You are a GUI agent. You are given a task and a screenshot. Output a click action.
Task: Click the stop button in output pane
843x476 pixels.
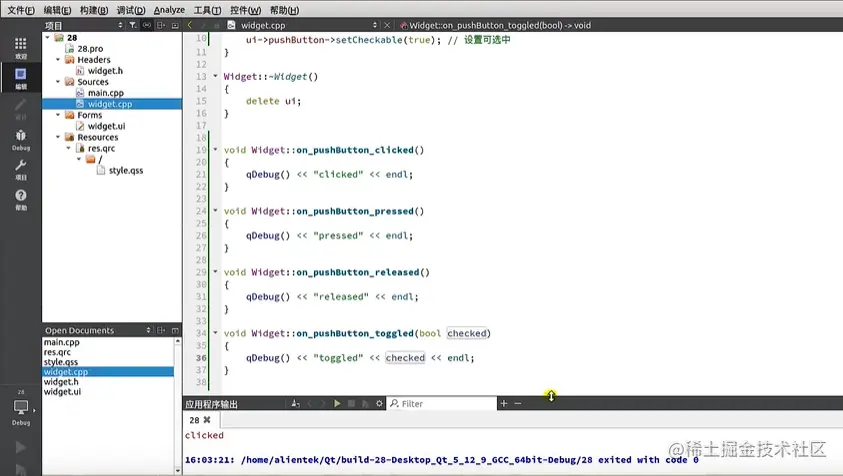[x=351, y=403]
